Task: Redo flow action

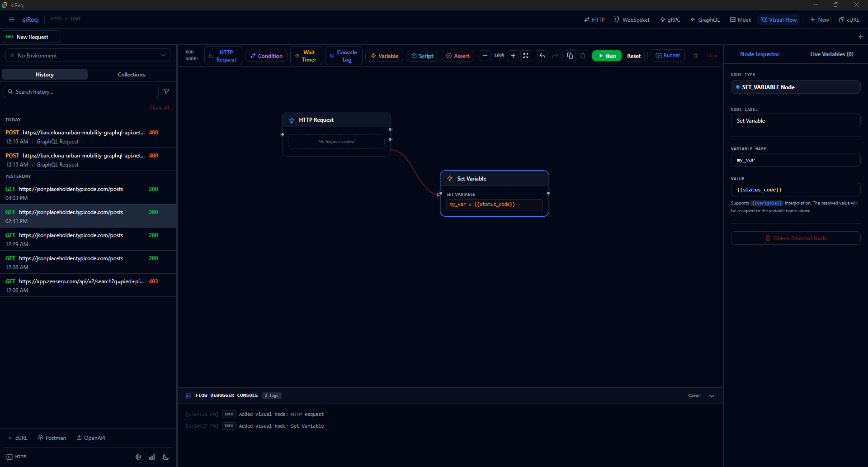Action: click(555, 56)
